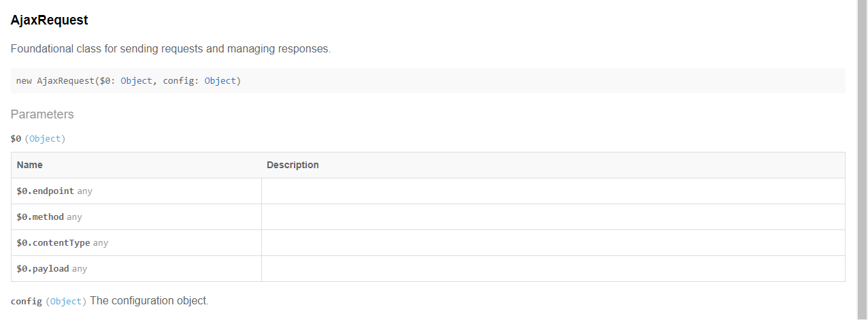The height and width of the screenshot is (320, 868).
Task: Open the Object link beside the config parameter
Action: tap(66, 302)
